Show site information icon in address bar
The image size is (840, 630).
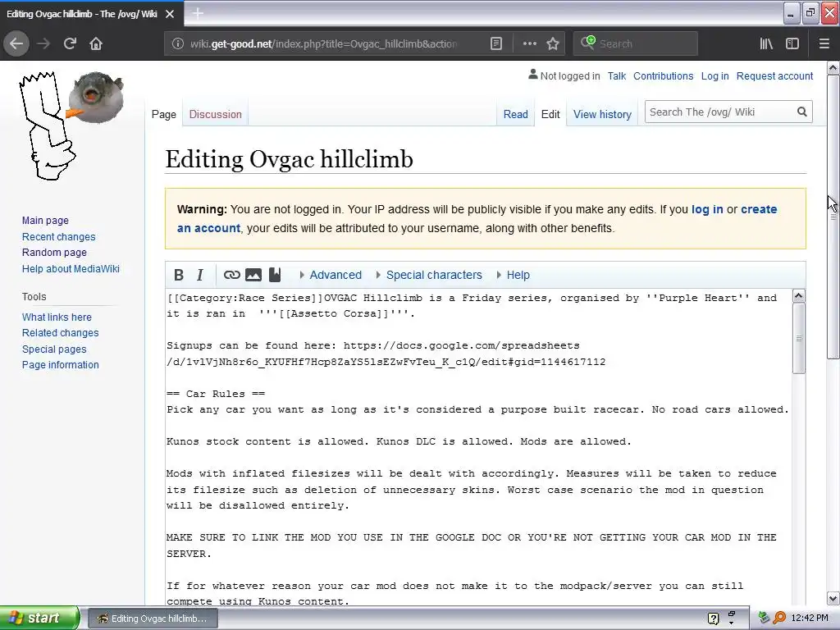pos(178,44)
